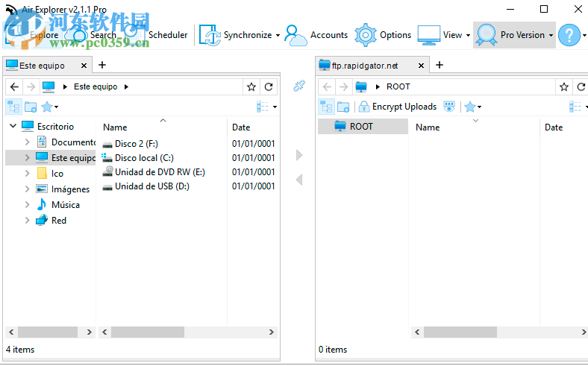The image size is (588, 366).
Task: Click computer icon in left address bar
Action: pos(49,87)
